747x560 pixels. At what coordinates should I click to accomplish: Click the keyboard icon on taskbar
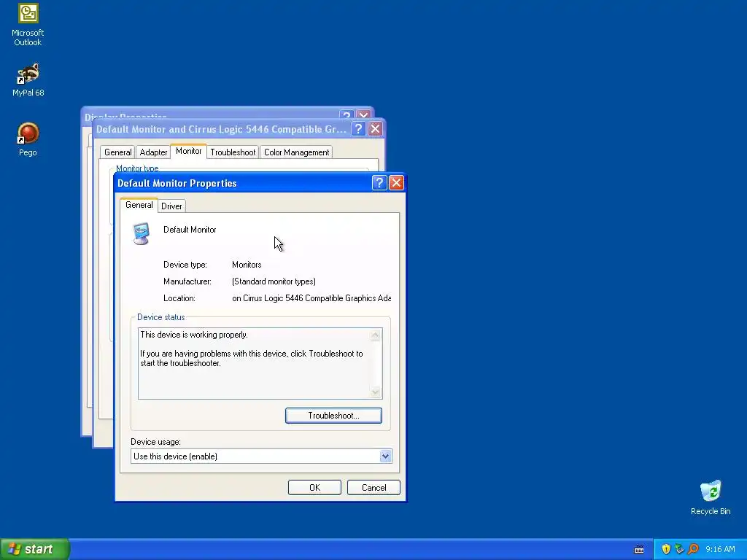pos(639,550)
